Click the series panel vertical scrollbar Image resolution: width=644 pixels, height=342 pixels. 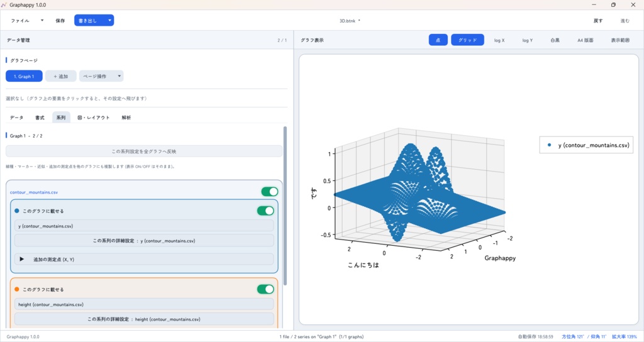[x=285, y=206]
